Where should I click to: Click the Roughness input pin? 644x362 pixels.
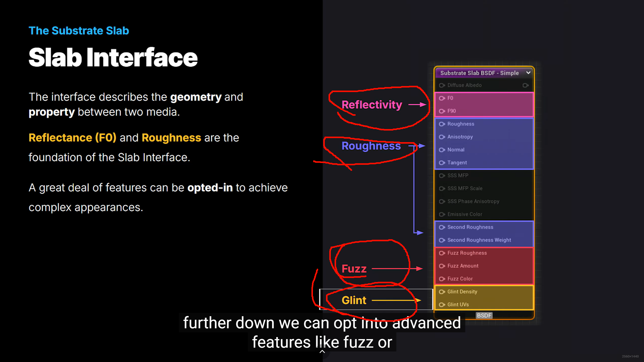point(442,124)
